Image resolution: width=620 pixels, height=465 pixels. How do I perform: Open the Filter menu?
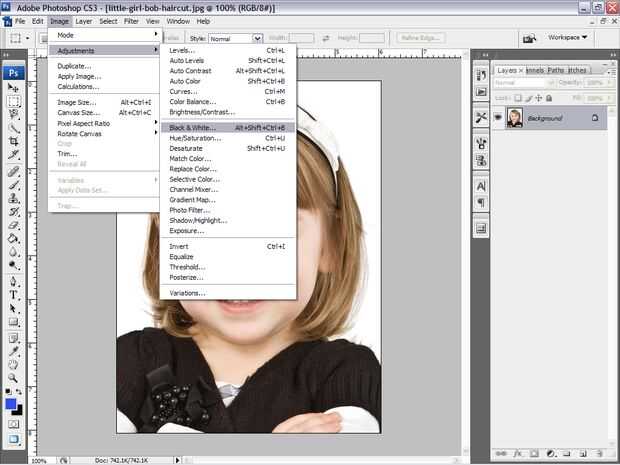coord(131,21)
